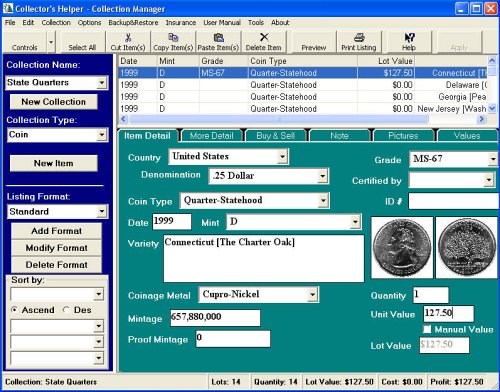Click the Grade column header
The height and width of the screenshot is (392, 500).
click(223, 61)
